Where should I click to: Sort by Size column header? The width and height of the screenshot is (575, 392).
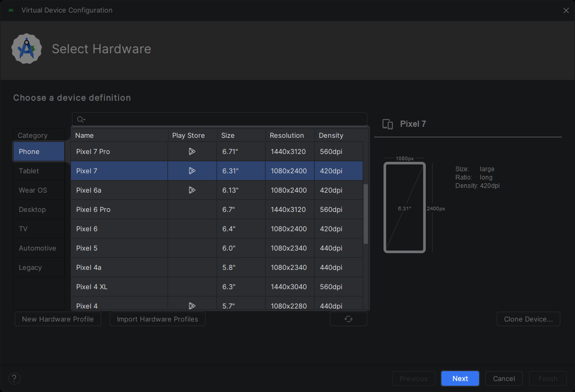click(x=241, y=135)
